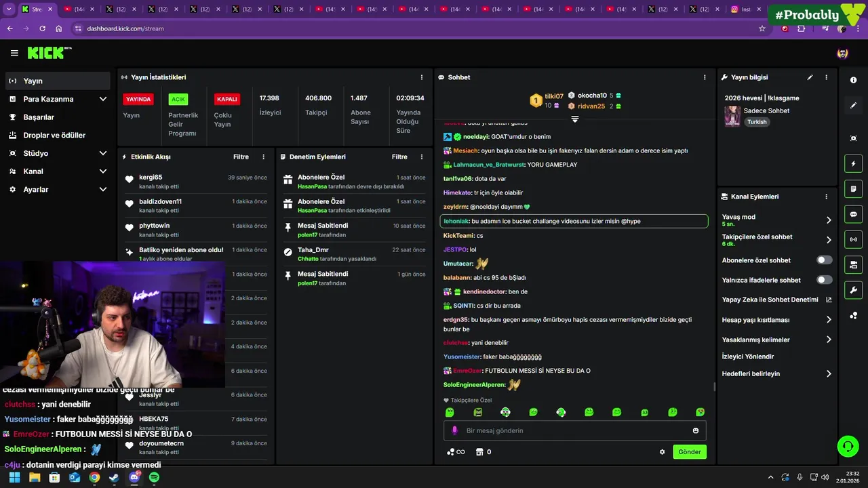Click the points icon with infinity symbol
Screen dimensions: 868x488
pyautogui.click(x=456, y=452)
